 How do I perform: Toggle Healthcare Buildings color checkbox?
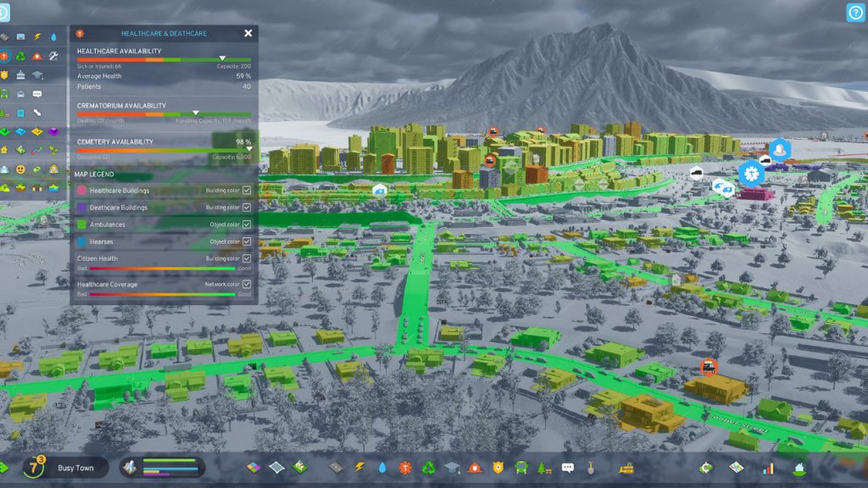(247, 191)
